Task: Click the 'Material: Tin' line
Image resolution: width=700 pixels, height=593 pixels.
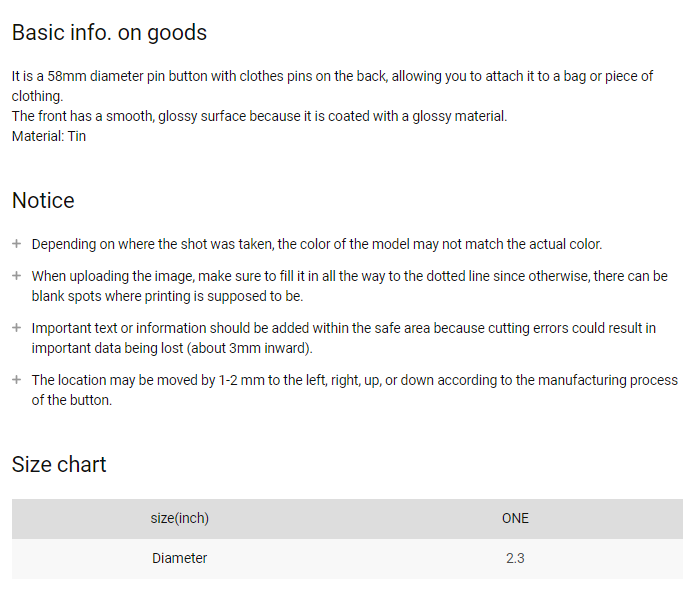Action: coord(49,136)
